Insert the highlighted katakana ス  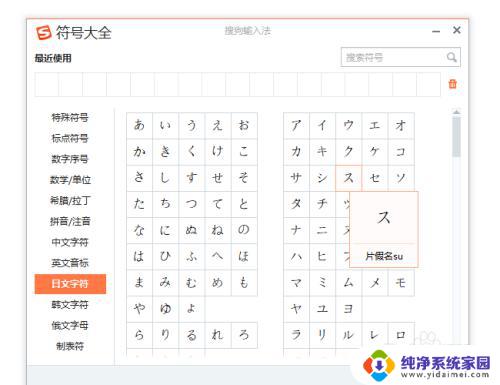(x=349, y=178)
